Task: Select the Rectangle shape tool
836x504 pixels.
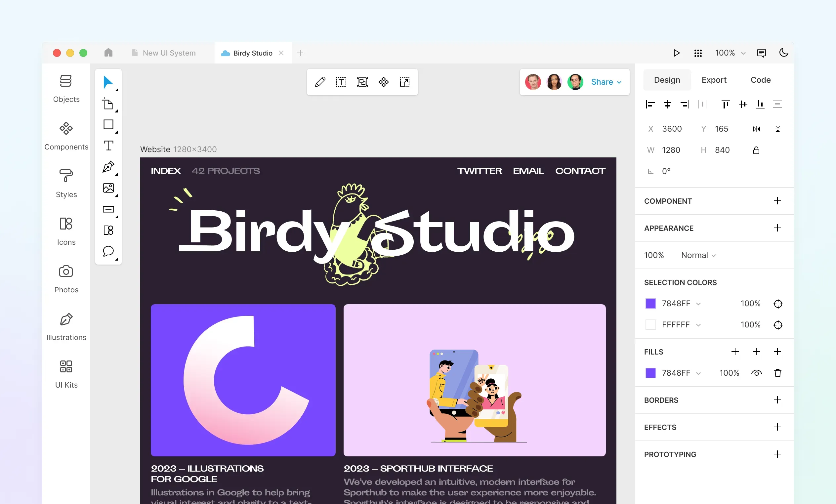Action: coord(108,125)
